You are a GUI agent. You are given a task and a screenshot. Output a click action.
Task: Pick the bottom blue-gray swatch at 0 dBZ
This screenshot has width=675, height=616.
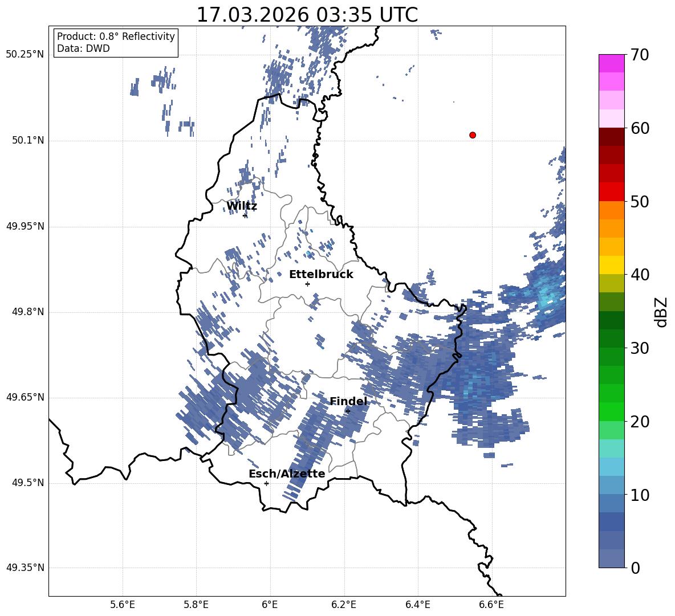[x=612, y=558]
